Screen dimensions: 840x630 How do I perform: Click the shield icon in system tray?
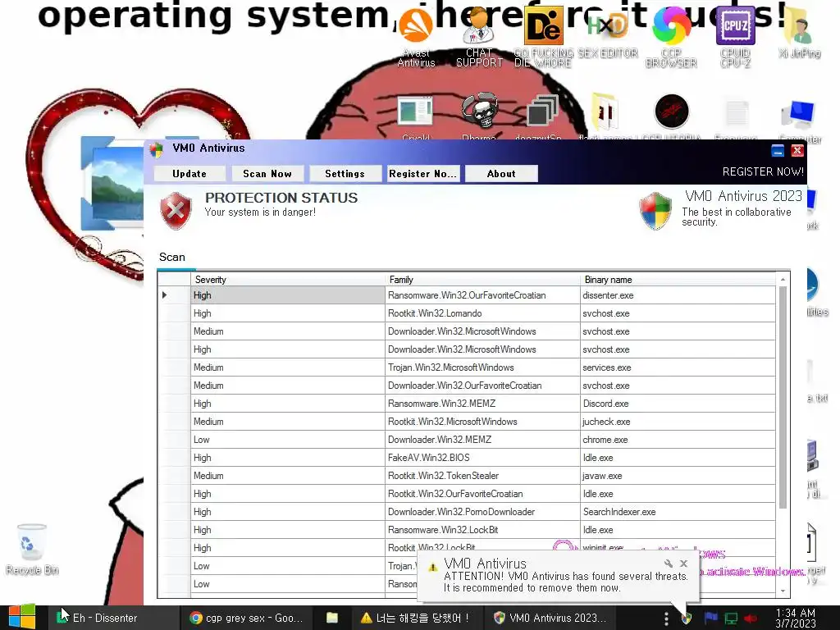(687, 619)
